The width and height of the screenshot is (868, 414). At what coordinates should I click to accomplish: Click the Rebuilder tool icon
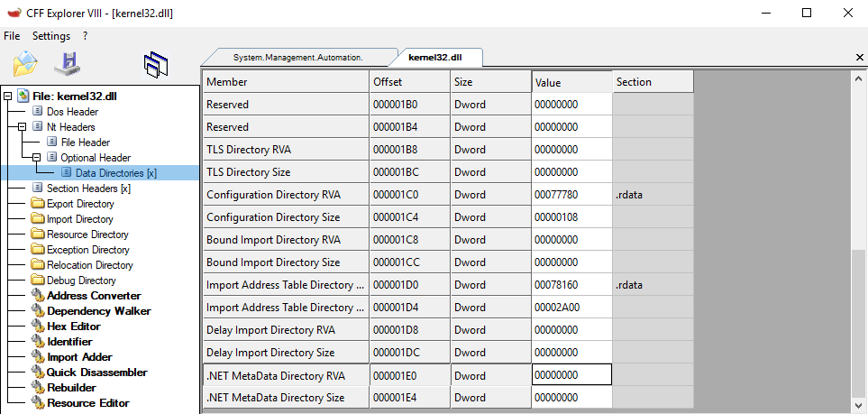(x=38, y=388)
